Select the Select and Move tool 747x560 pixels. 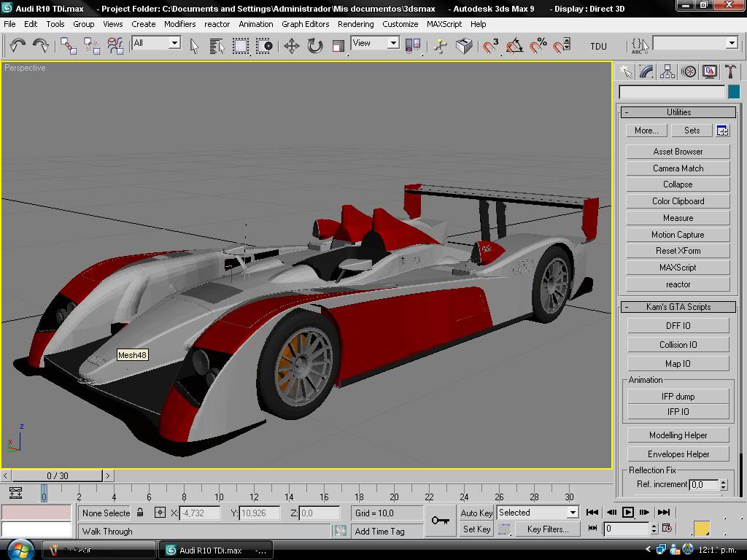[x=291, y=45]
